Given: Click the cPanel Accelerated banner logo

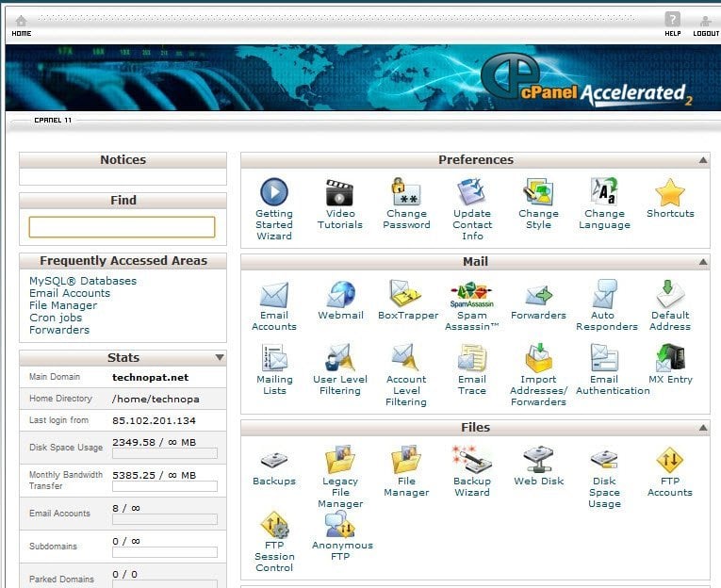Looking at the screenshot, I should pyautogui.click(x=586, y=80).
